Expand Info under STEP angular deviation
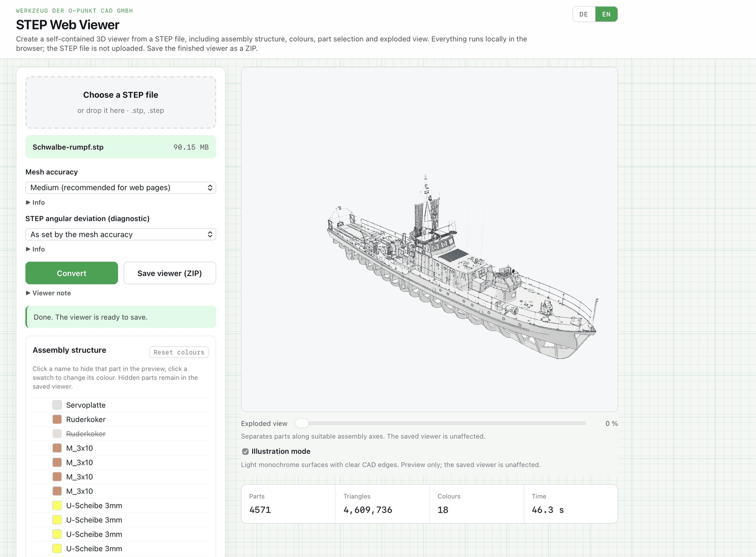Image resolution: width=756 pixels, height=557 pixels. click(x=35, y=249)
